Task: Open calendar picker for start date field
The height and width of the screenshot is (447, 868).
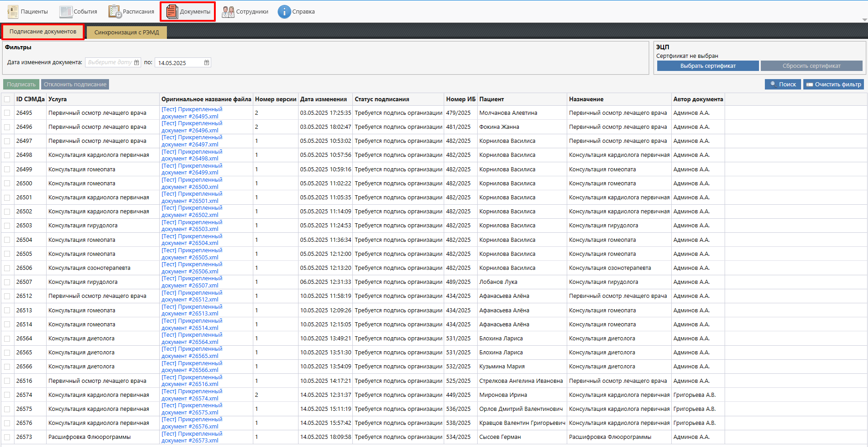Action: click(x=137, y=63)
